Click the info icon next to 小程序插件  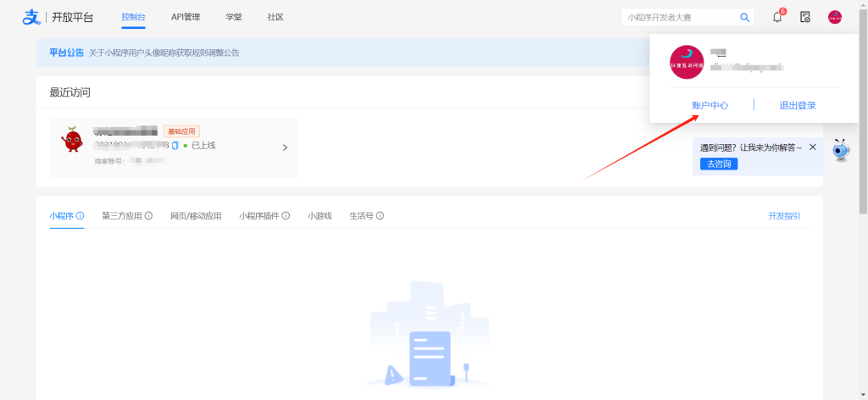coord(286,216)
